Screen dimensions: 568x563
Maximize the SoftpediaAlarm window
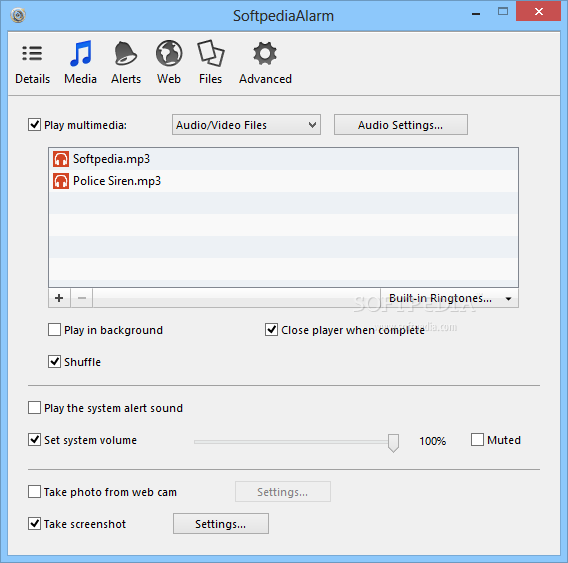[503, 12]
